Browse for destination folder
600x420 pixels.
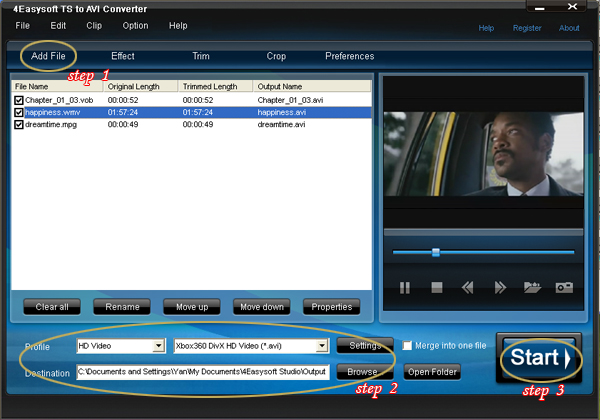click(365, 372)
